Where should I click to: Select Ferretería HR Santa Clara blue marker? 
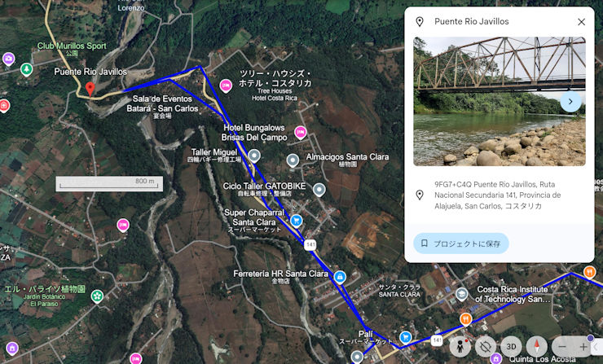340,277
